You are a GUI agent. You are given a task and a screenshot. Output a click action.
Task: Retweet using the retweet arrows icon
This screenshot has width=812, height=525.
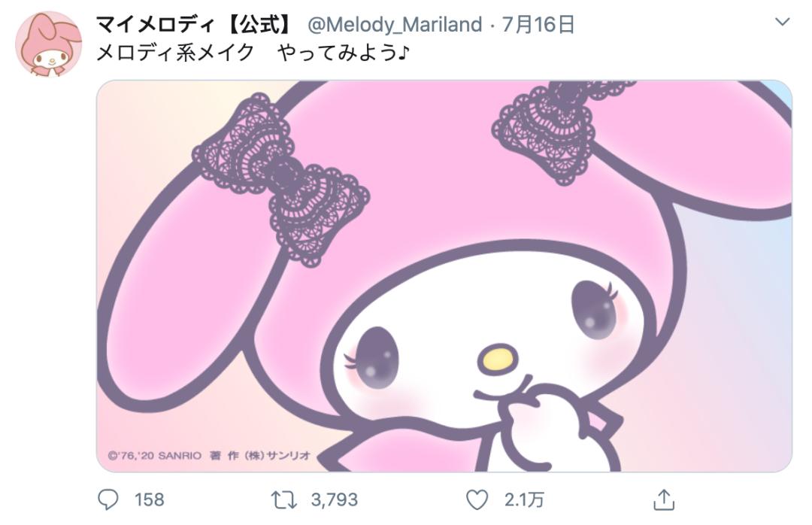(x=283, y=499)
